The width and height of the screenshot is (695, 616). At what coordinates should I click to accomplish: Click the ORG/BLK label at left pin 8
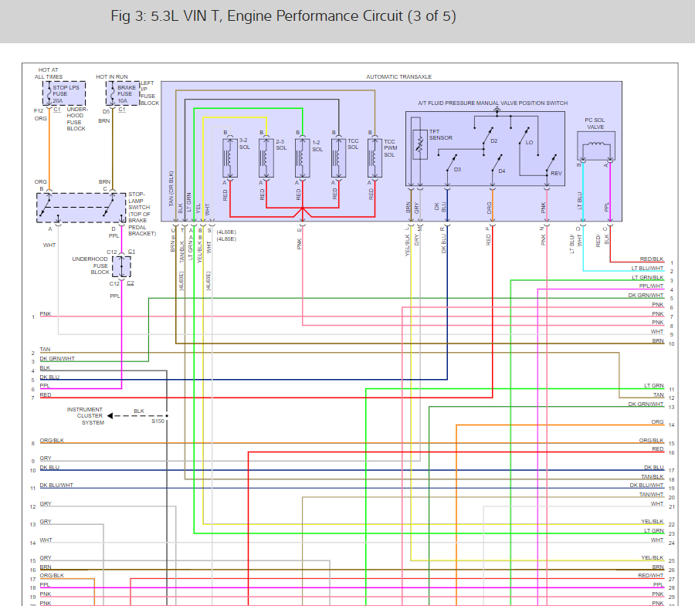52,440
